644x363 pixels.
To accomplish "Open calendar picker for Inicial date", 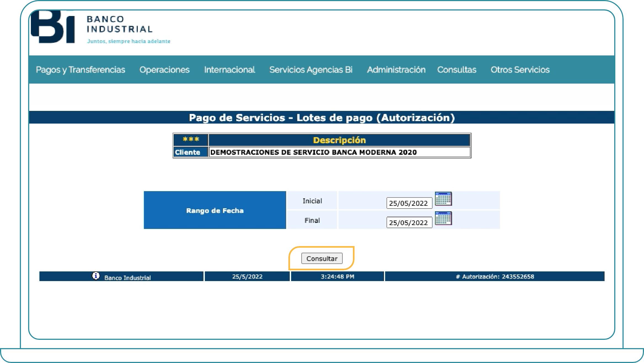I will 443,199.
